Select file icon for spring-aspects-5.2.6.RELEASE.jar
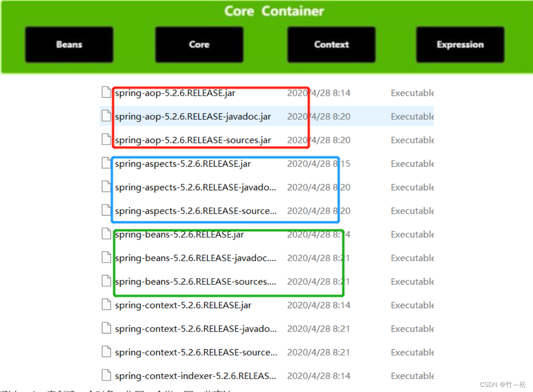 (106, 163)
